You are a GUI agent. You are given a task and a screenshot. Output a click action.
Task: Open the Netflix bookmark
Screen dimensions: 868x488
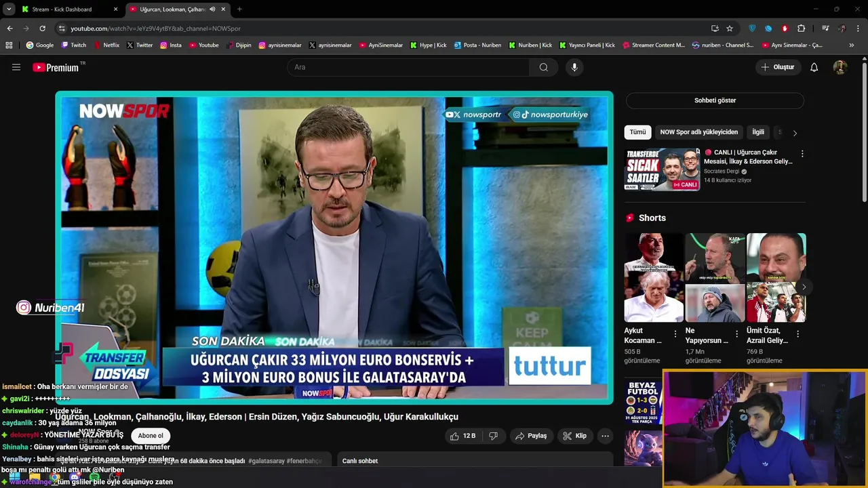(x=106, y=45)
